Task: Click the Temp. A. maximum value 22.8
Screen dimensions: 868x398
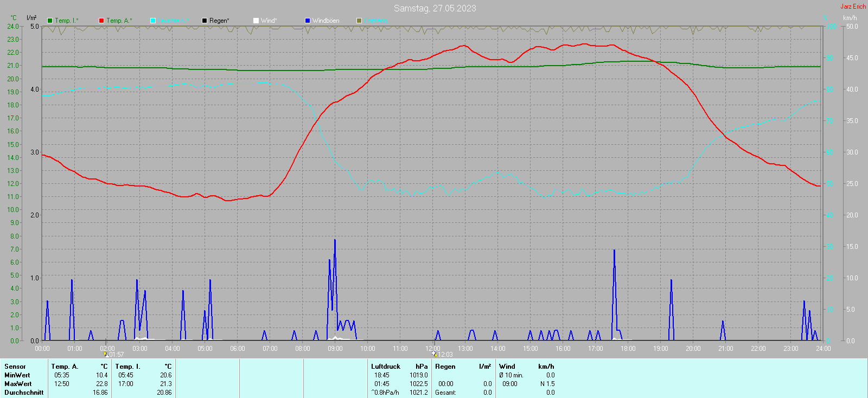Action: pyautogui.click(x=102, y=384)
